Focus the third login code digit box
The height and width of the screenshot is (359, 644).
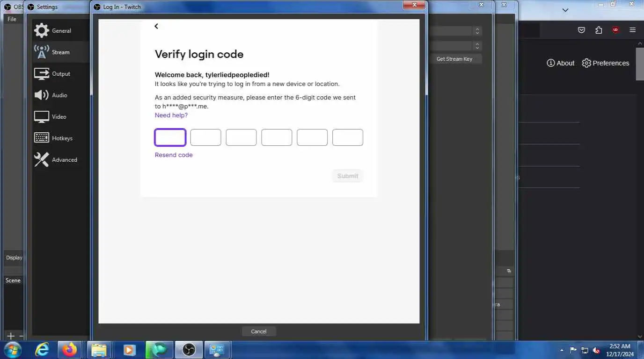(241, 137)
